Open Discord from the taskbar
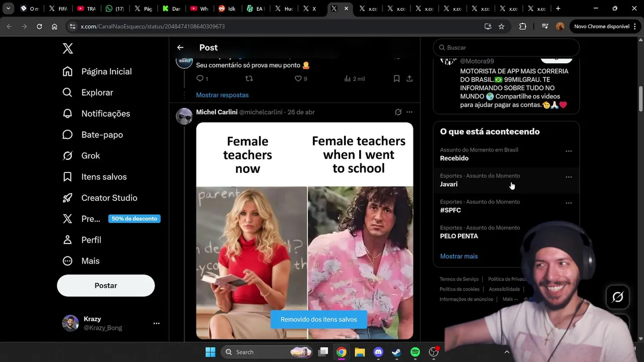The image size is (644, 362). (378, 352)
